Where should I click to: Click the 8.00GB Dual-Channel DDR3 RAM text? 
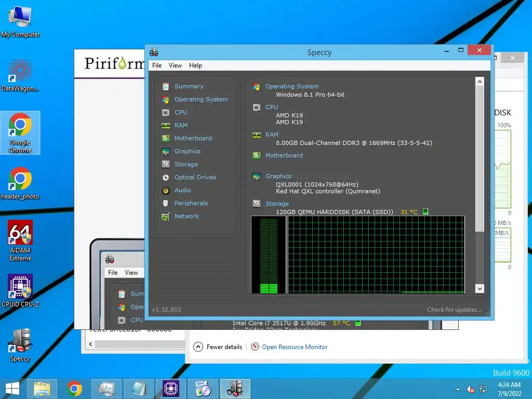pos(354,143)
